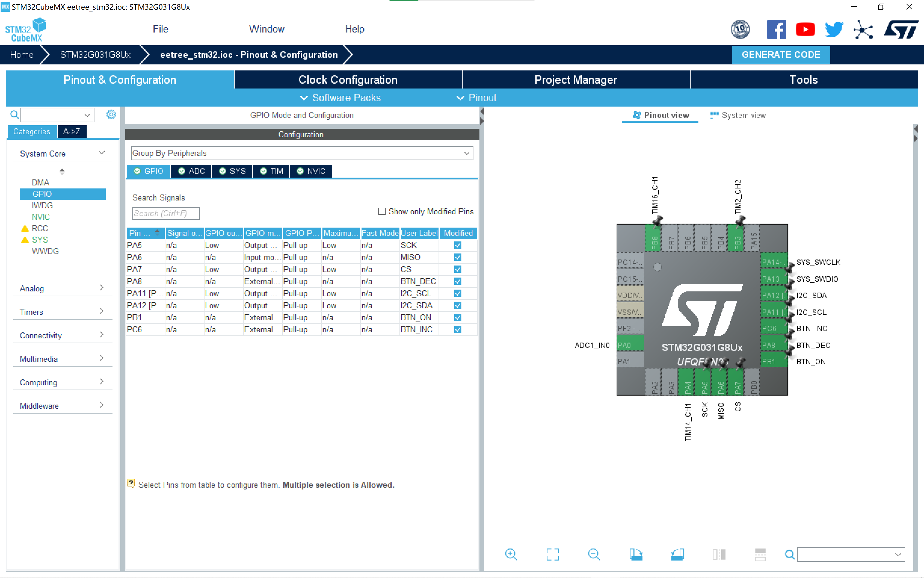Open the YouTube icon link
Viewport: 924px width, 578px height.
[805, 30]
